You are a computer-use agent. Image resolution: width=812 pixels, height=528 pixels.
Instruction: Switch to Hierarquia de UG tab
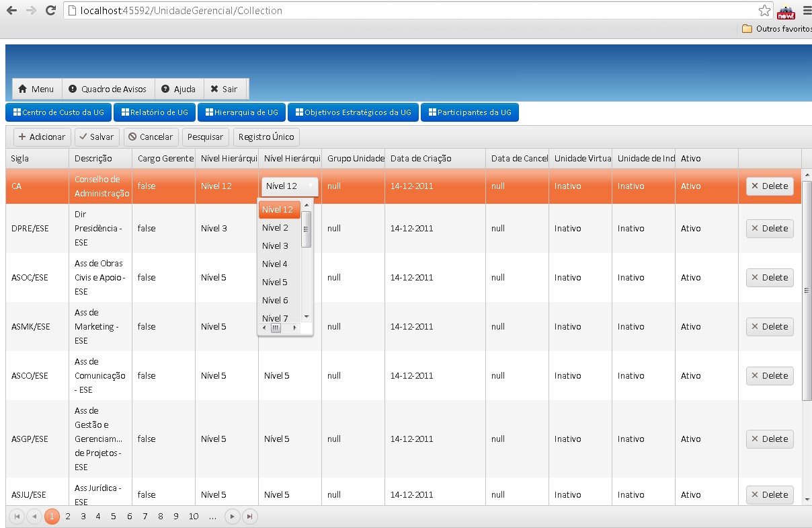[x=241, y=112]
